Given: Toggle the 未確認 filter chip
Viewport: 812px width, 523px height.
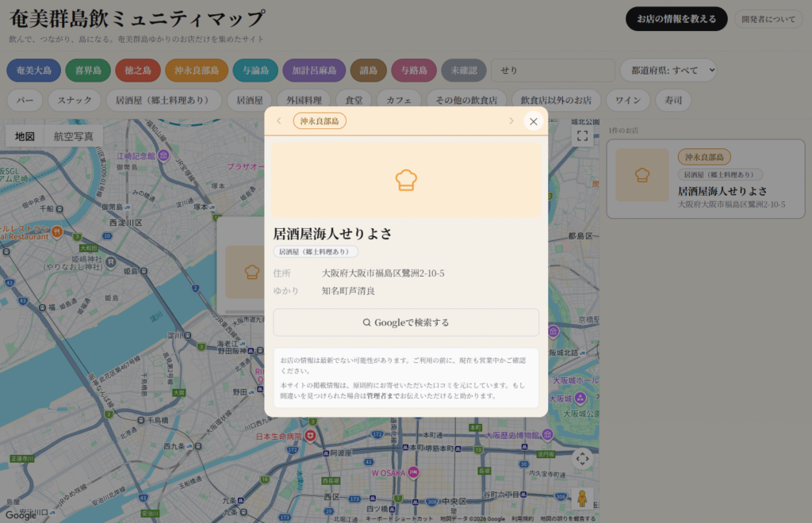Looking at the screenshot, I should pos(464,71).
